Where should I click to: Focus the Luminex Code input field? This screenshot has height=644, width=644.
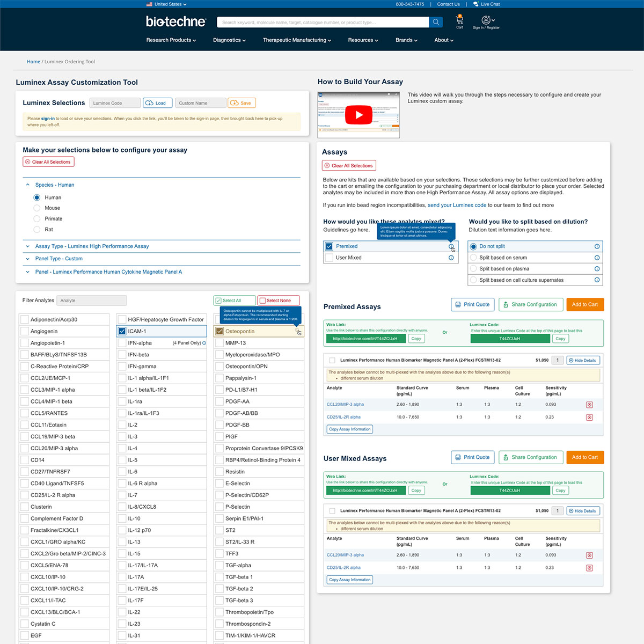click(x=115, y=103)
